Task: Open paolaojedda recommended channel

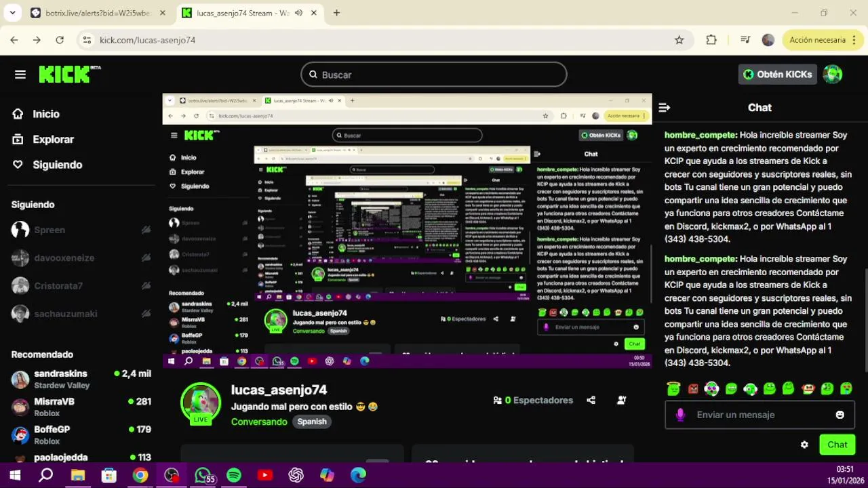Action: (81, 457)
